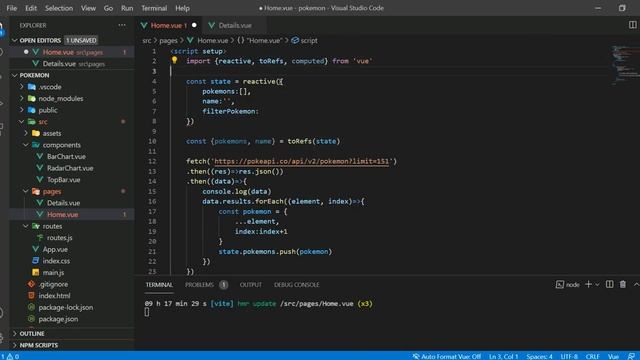Split the editor to the right
The width and height of the screenshot is (640, 360).
(632, 25)
